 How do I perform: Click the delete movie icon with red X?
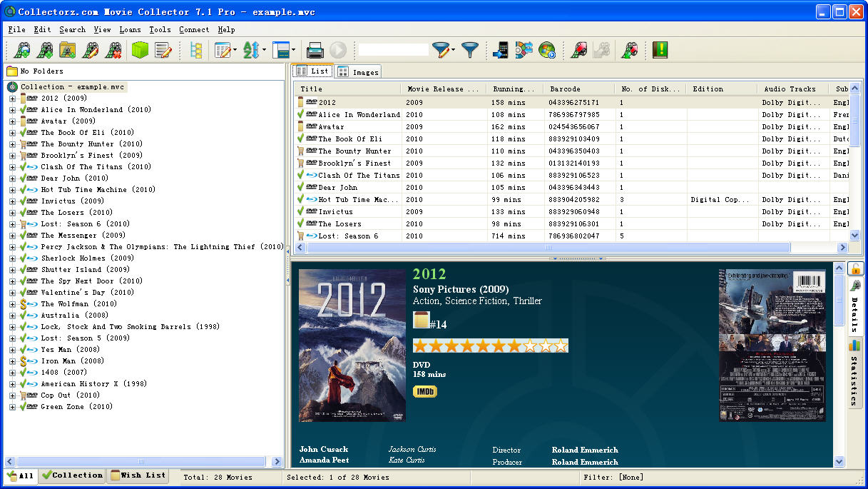click(113, 50)
